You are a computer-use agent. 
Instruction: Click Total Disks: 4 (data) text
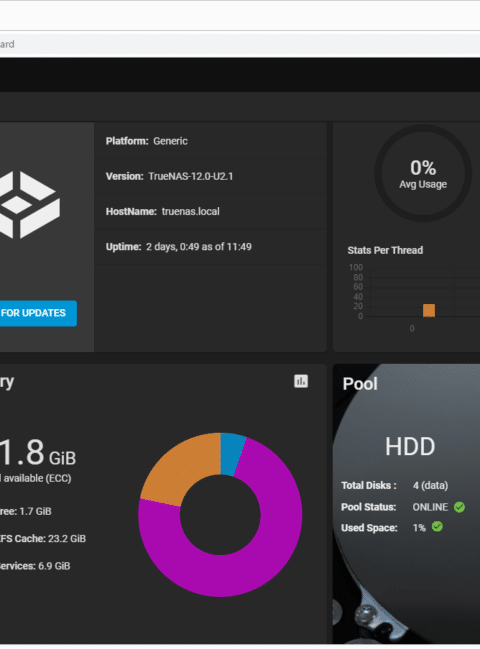pyautogui.click(x=395, y=485)
